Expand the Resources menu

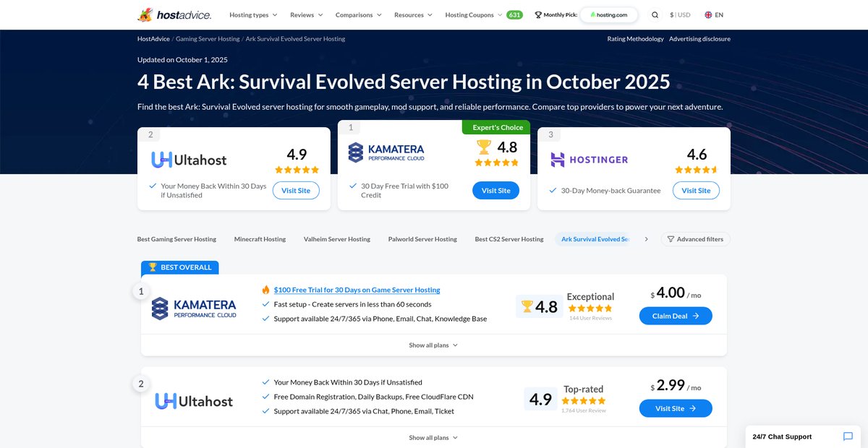click(x=413, y=14)
